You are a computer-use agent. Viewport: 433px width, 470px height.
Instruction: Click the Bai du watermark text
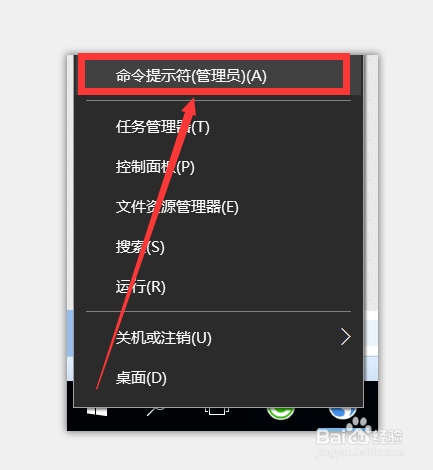pyautogui.click(x=343, y=436)
